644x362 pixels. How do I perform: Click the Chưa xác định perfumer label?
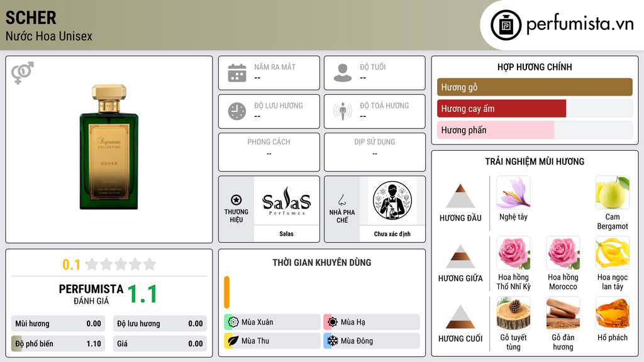pyautogui.click(x=392, y=234)
